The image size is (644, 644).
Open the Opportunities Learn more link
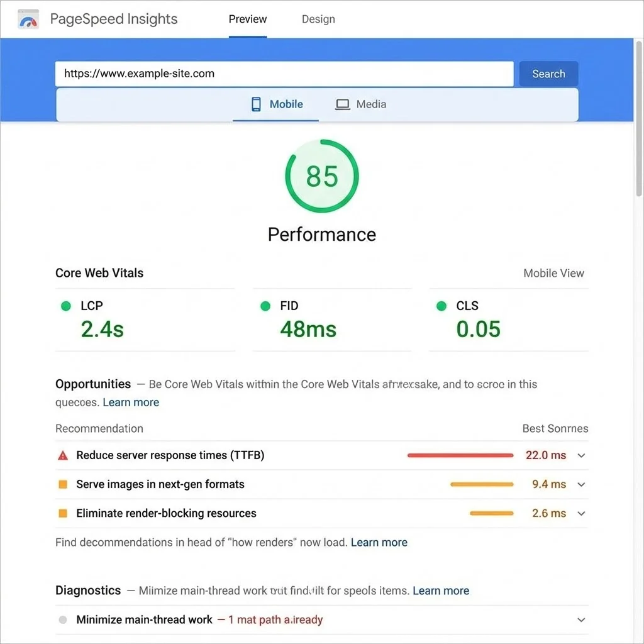tap(131, 402)
